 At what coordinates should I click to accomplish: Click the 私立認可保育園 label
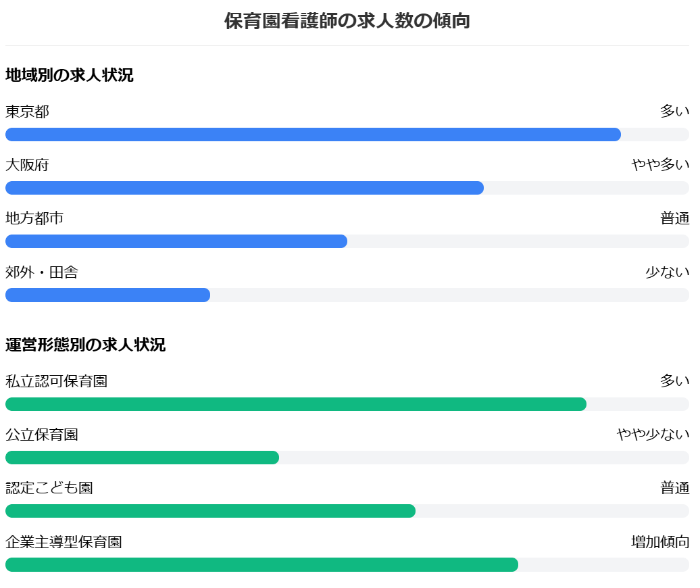(56, 381)
